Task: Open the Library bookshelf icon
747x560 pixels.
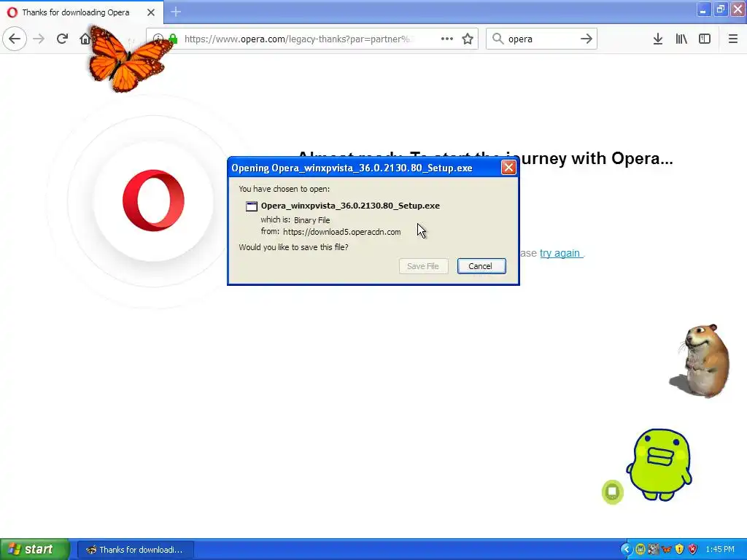Action: [681, 39]
